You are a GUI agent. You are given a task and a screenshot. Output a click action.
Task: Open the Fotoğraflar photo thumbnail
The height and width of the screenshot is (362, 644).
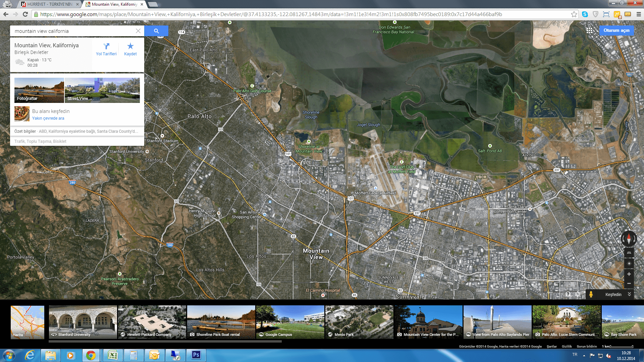click(x=39, y=90)
